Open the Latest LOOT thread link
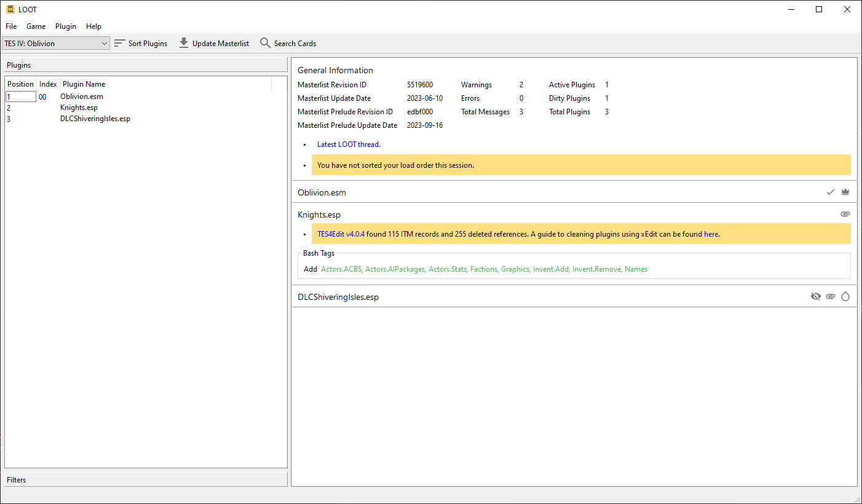862x504 pixels. [348, 144]
